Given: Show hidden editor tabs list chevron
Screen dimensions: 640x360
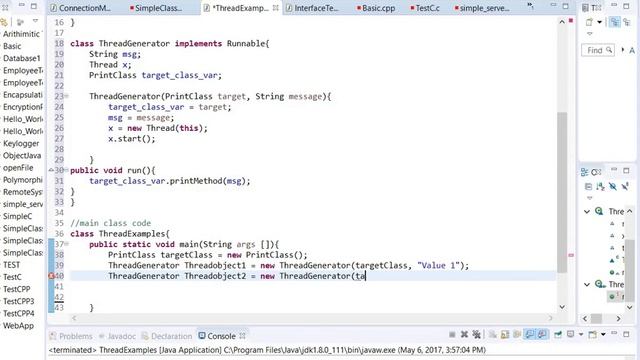Looking at the screenshot, I should click(530, 6).
